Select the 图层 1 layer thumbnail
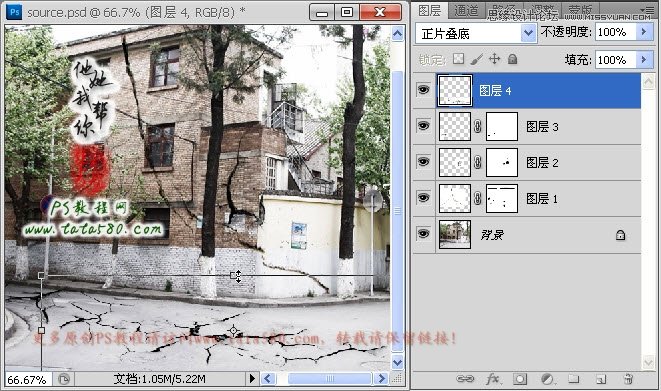Viewport: 661px width, 391px height. point(454,198)
